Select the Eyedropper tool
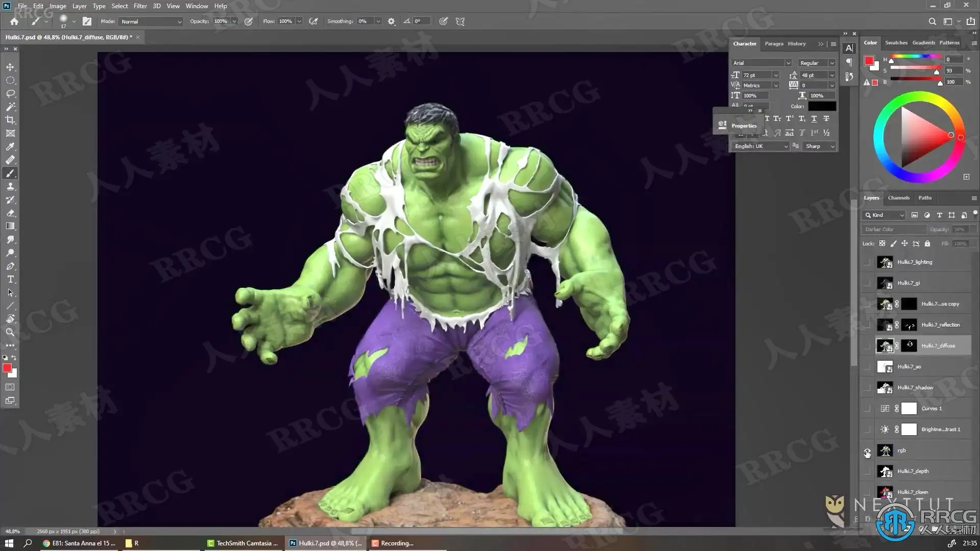The image size is (980, 551). click(10, 147)
